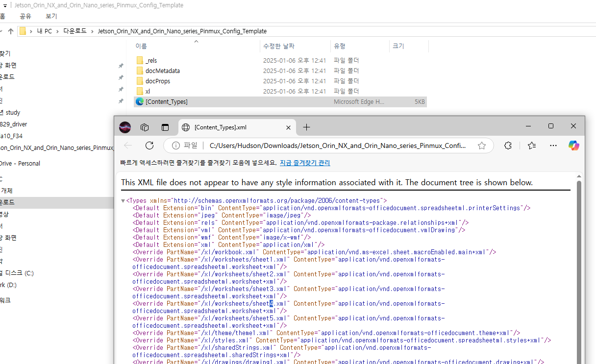Select rk (D:) drive in navigation pane
596x364 pixels.
(x=8, y=285)
